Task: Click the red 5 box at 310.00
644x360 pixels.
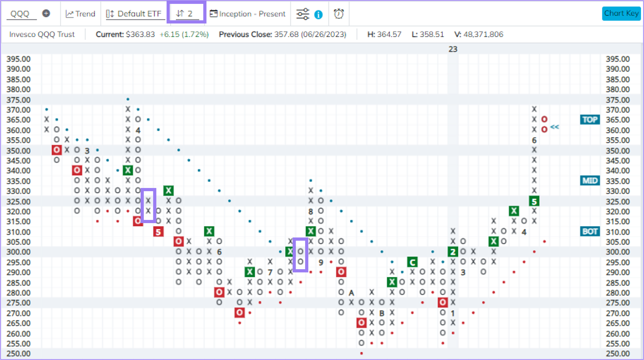Action: (158, 232)
